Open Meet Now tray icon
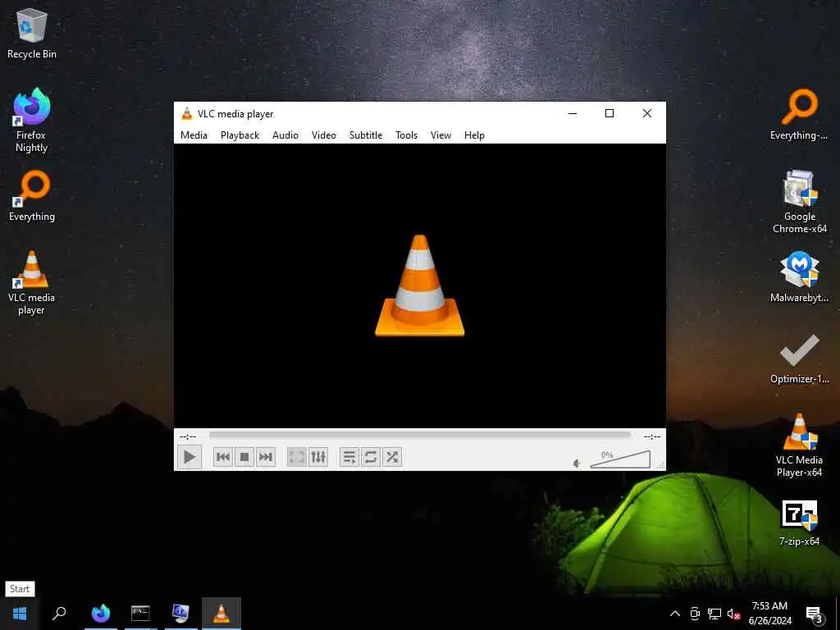Screen dimensions: 840x630 coord(695,614)
